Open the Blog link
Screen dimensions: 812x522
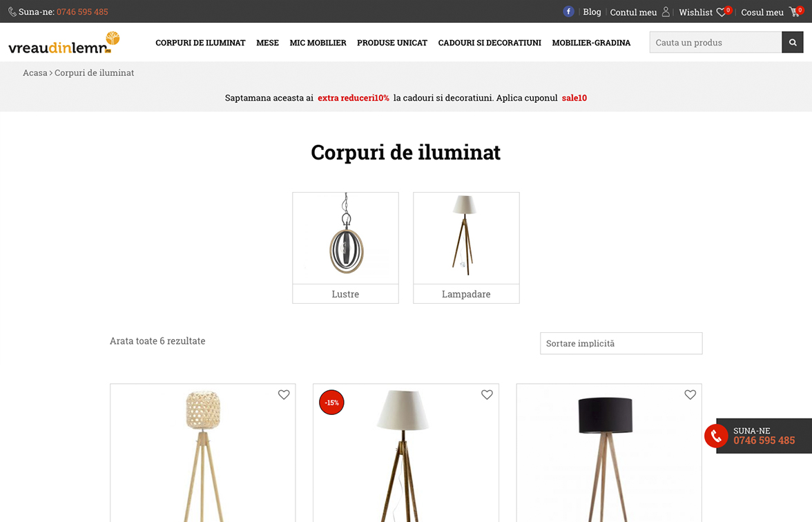click(x=592, y=12)
